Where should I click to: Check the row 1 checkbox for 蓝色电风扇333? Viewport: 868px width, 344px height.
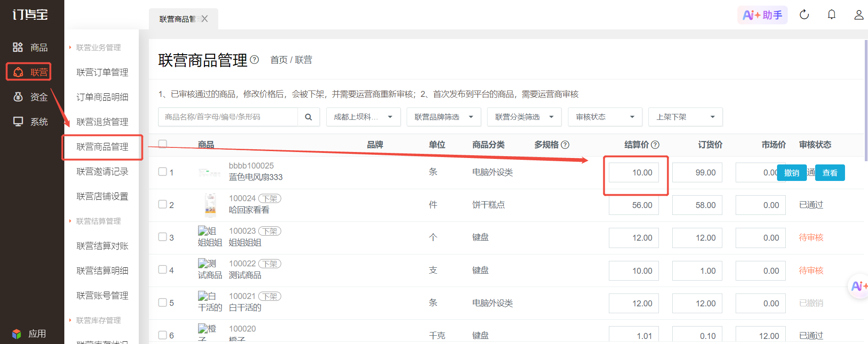163,171
